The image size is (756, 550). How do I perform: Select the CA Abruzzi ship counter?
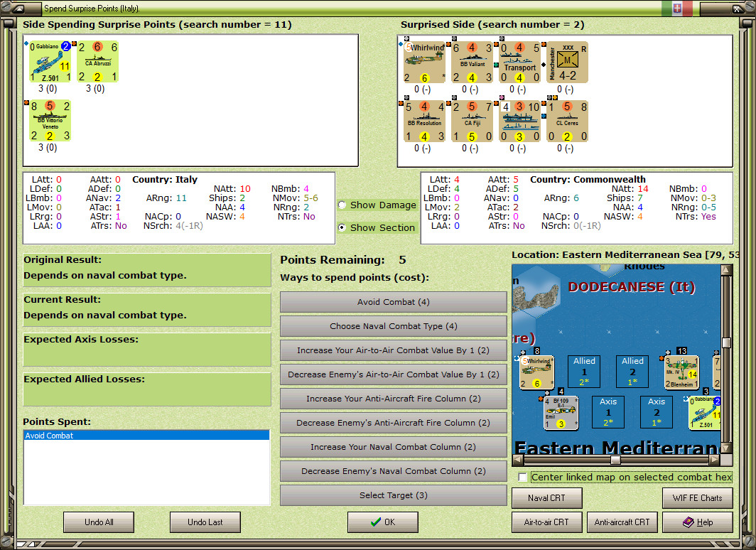(98, 61)
